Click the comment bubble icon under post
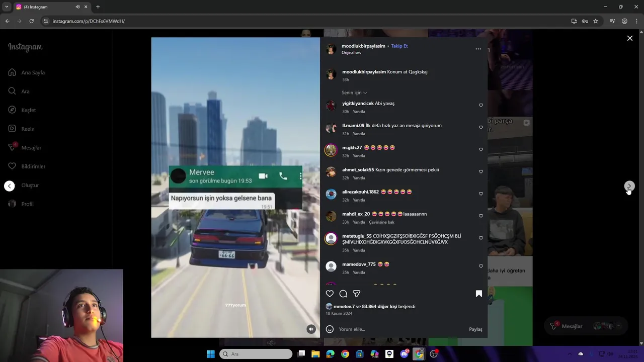The image size is (644, 362). (343, 294)
